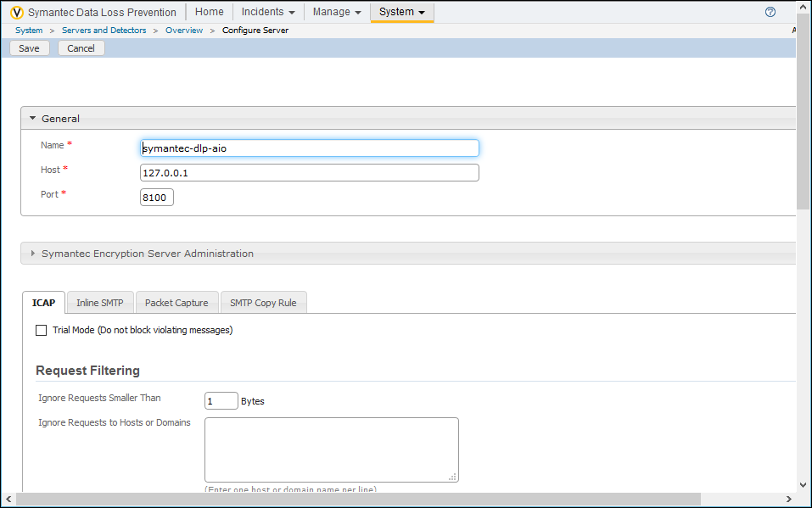This screenshot has width=812, height=508.
Task: Open the Manage dropdown menu
Action: [337, 12]
